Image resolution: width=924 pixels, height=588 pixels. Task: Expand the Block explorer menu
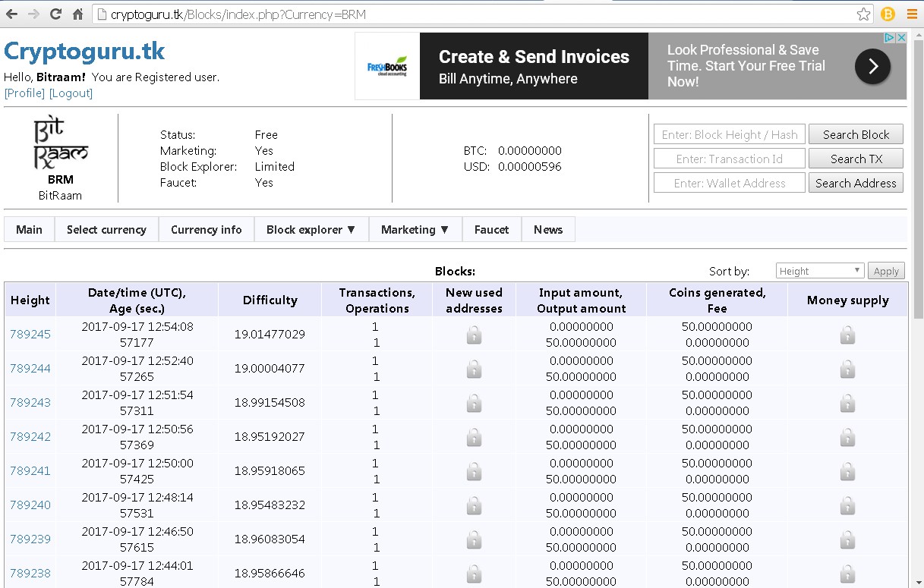(x=311, y=229)
